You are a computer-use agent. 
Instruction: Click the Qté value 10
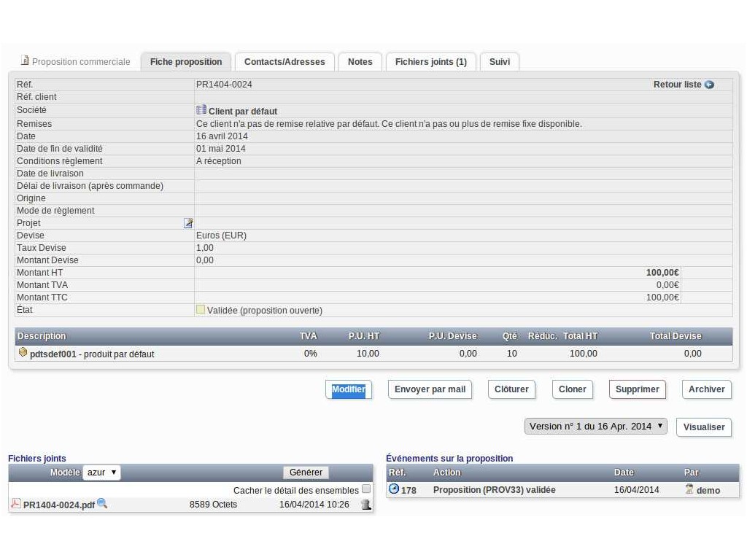point(511,354)
